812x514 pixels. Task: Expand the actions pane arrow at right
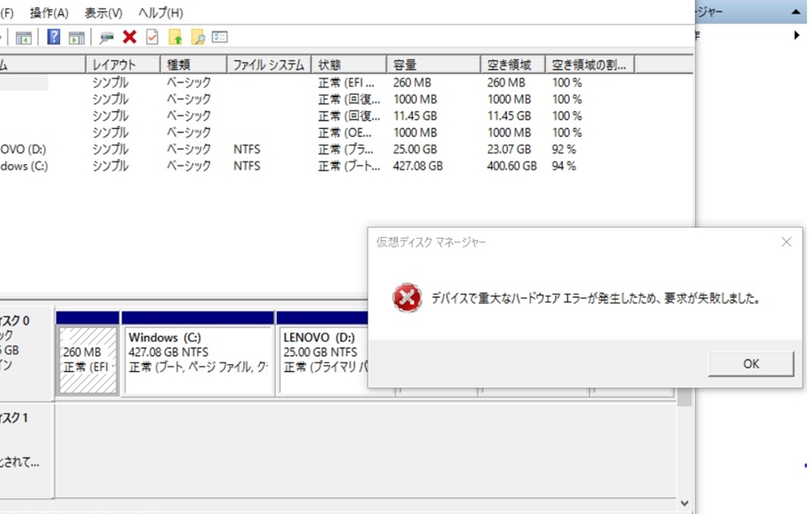tap(796, 36)
